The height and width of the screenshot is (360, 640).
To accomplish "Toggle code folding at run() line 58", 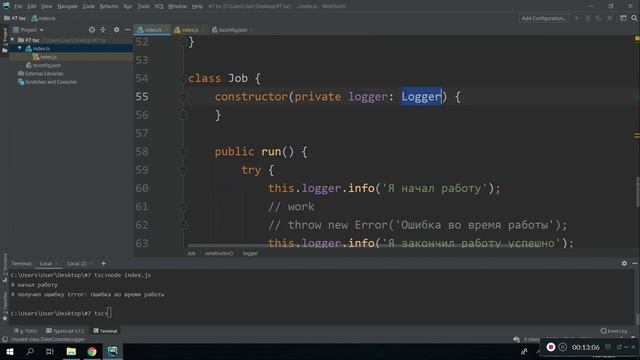I will pos(183,152).
